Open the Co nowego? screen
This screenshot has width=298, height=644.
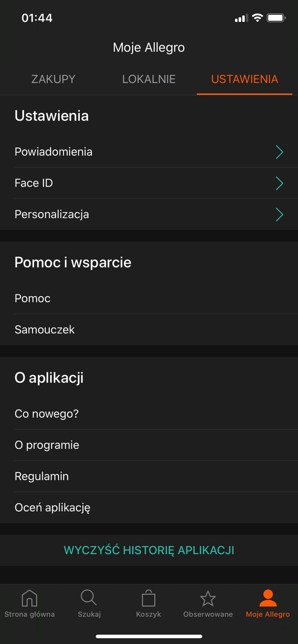(x=47, y=414)
